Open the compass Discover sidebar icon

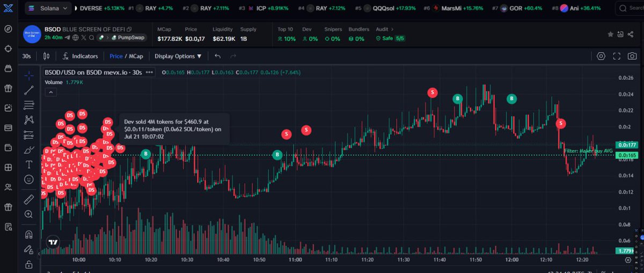click(8, 28)
